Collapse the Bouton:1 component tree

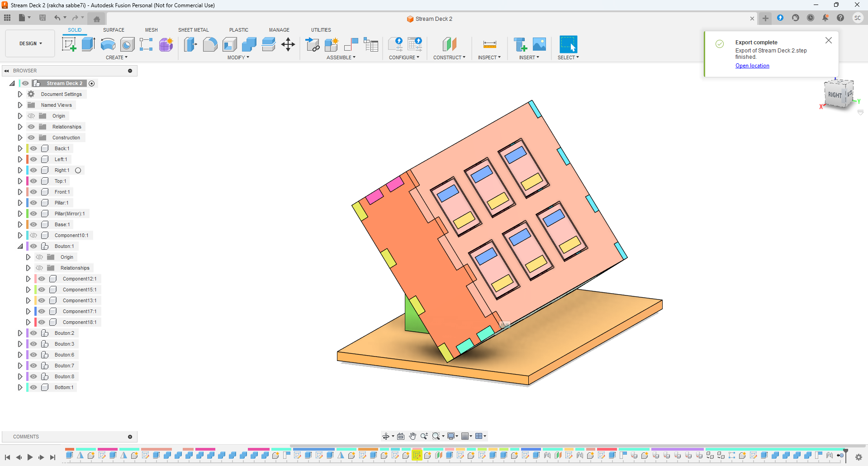(x=20, y=246)
